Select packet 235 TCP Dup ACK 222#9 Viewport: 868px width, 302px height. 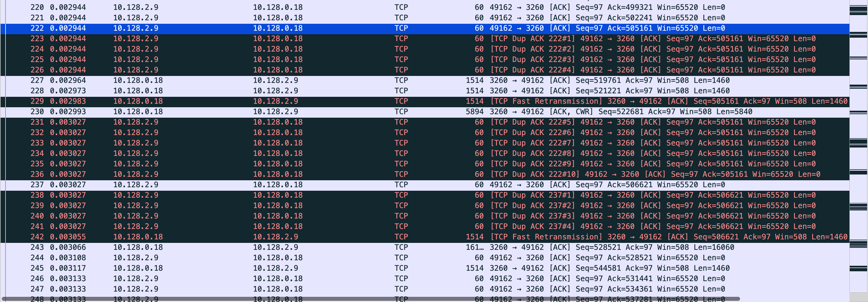(x=424, y=164)
